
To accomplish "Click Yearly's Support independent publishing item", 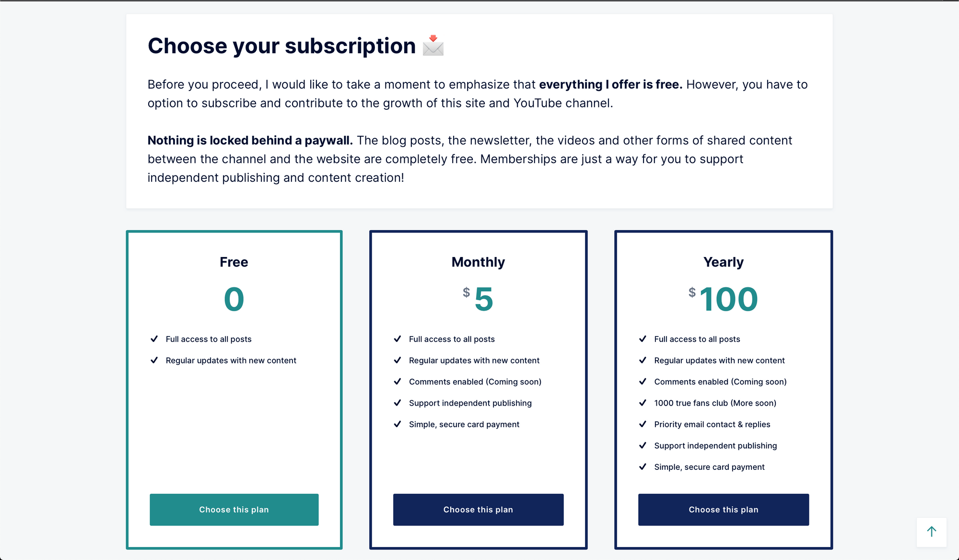I will [x=715, y=446].
